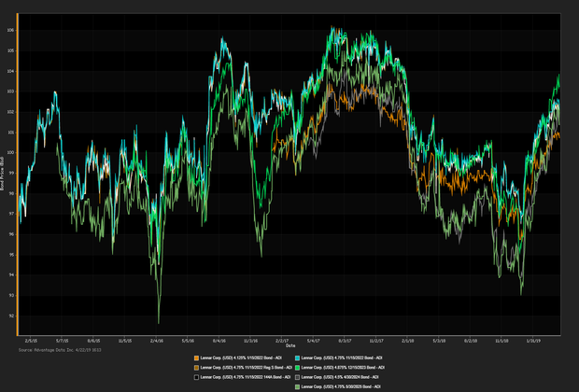Click the 1/31/19 date axis label
Screen dimensions: 579x392
coord(533,341)
